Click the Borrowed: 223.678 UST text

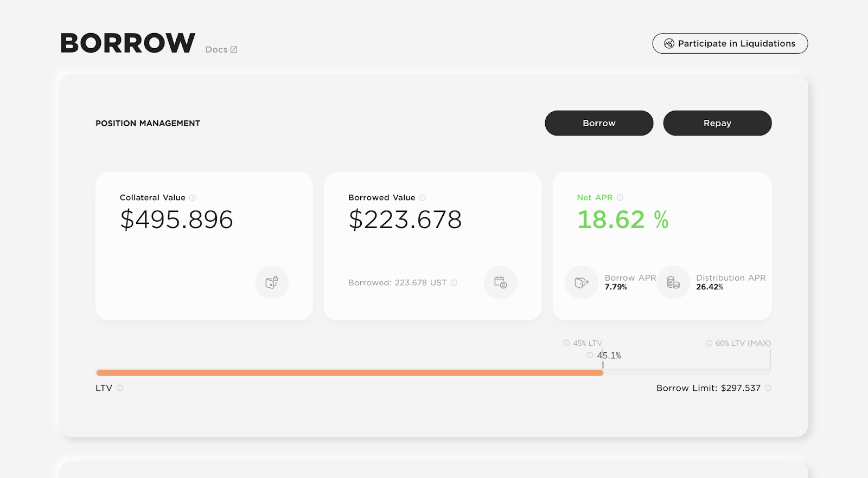click(397, 283)
